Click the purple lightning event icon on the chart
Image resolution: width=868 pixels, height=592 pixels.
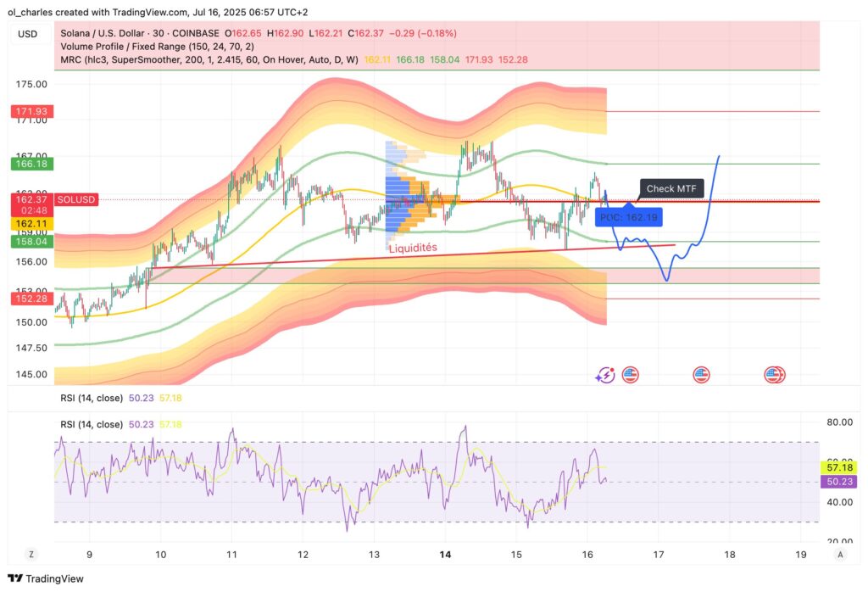[x=605, y=374]
